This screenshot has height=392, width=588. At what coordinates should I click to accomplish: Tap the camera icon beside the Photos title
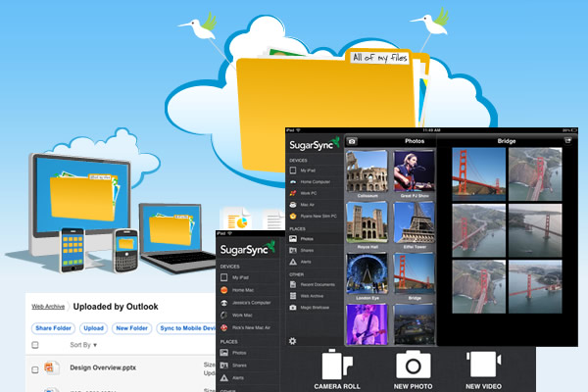352,141
